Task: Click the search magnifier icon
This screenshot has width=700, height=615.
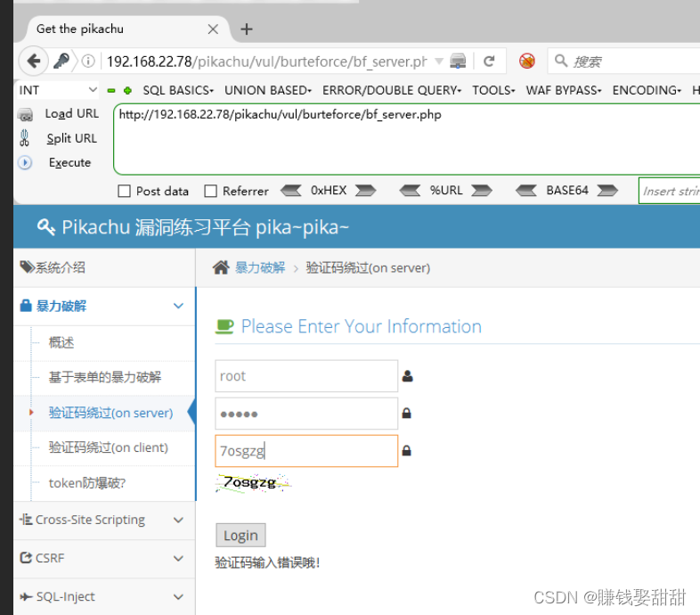Action: click(x=561, y=61)
